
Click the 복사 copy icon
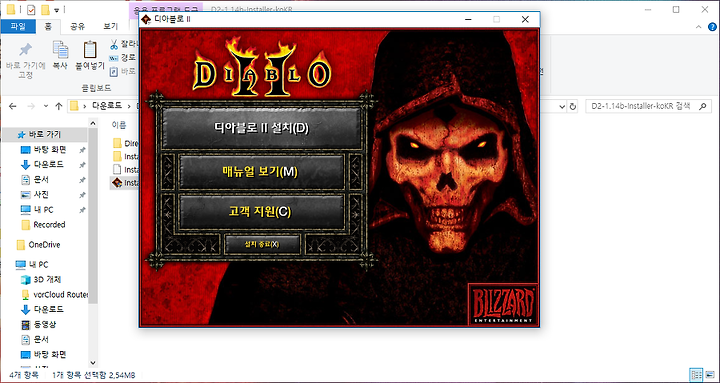coord(60,50)
